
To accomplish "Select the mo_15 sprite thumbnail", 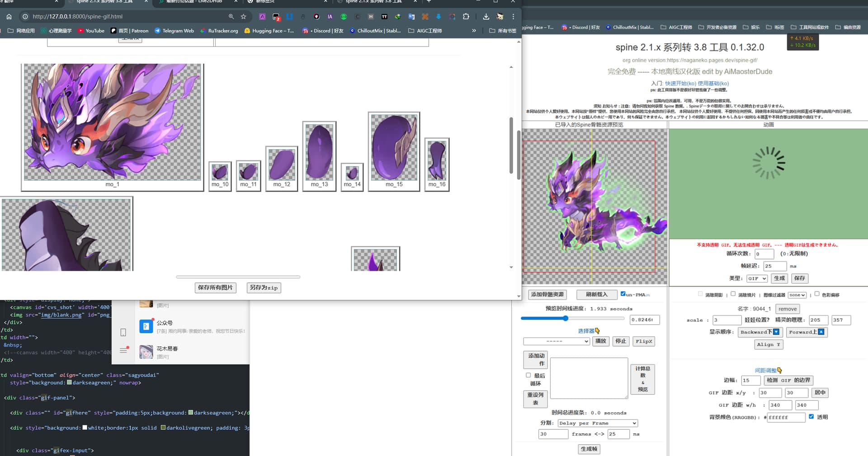I will click(x=394, y=151).
